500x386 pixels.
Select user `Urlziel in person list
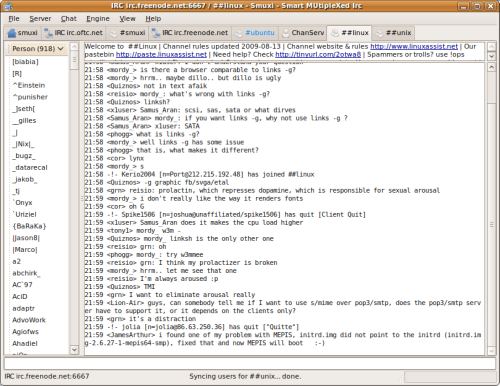point(24,214)
